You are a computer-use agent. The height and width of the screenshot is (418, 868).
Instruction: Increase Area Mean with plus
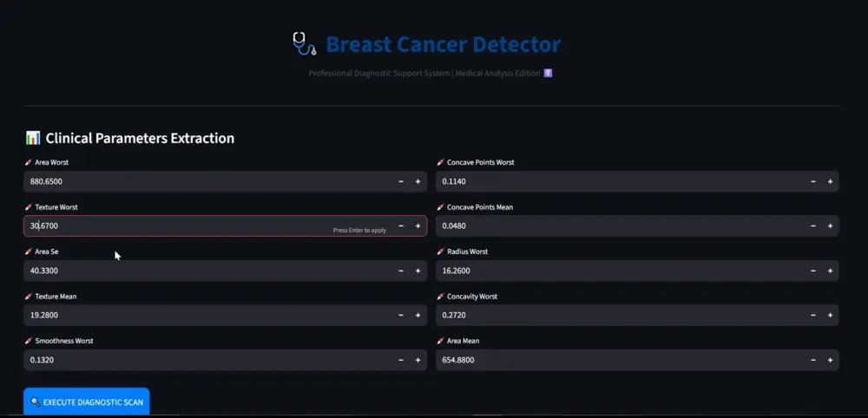[830, 360]
